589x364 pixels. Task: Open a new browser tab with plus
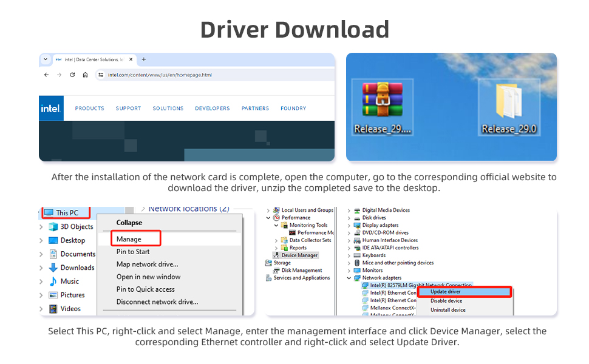(x=144, y=59)
